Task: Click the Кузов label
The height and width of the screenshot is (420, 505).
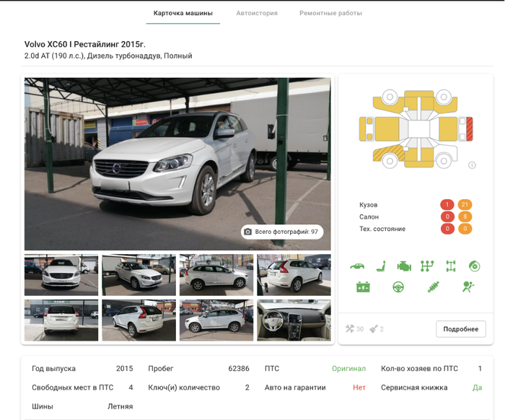Action: pyautogui.click(x=369, y=205)
